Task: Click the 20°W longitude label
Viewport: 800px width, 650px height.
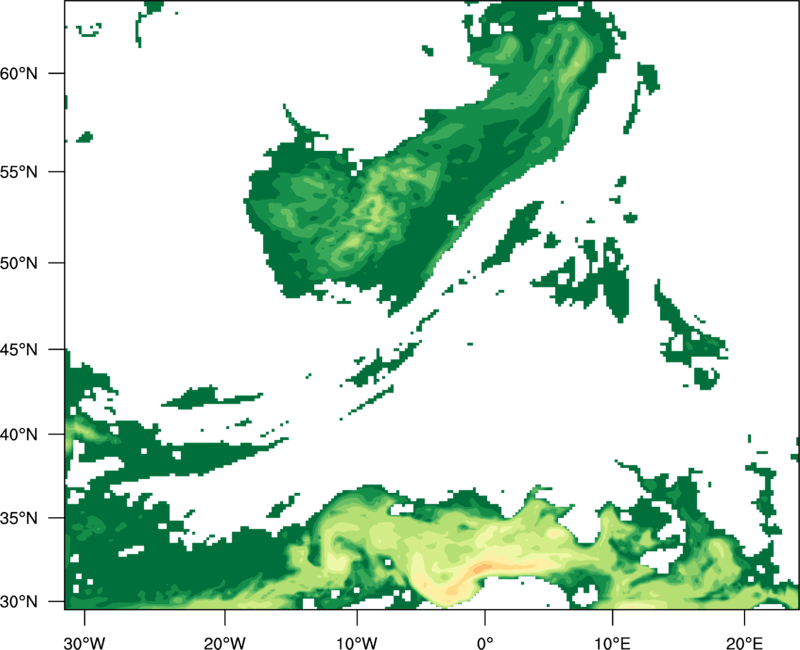Action: click(x=225, y=643)
